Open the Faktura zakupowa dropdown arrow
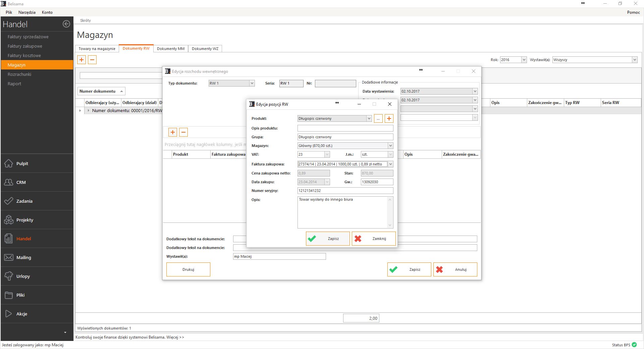Screen dimensions: 644x349 coord(390,164)
